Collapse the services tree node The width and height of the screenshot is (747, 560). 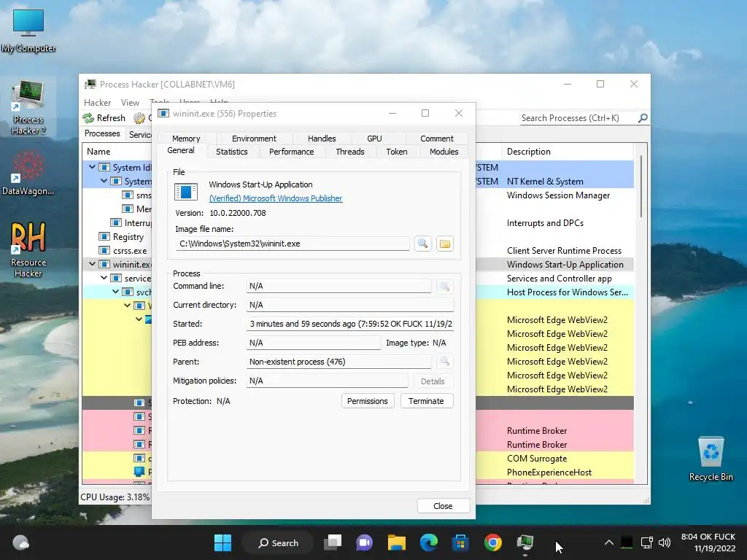(104, 278)
